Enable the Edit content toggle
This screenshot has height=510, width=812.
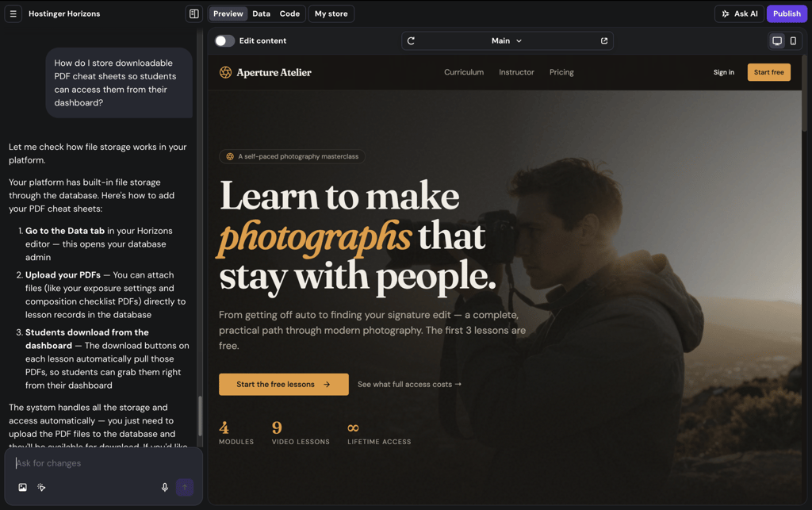pyautogui.click(x=224, y=41)
